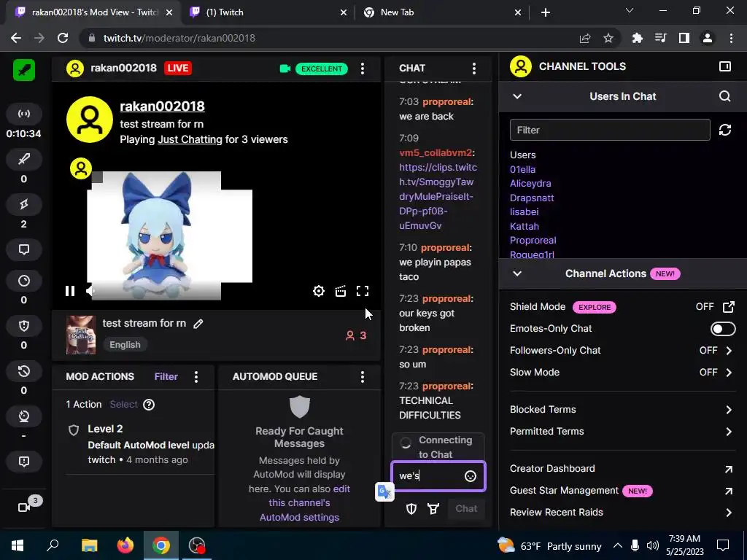Click the Google Translate extension popup icon
This screenshot has width=747, height=560.
[x=384, y=491]
